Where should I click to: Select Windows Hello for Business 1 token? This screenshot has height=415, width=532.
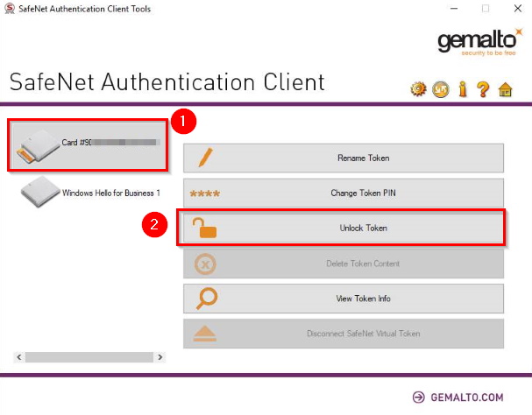(x=90, y=193)
